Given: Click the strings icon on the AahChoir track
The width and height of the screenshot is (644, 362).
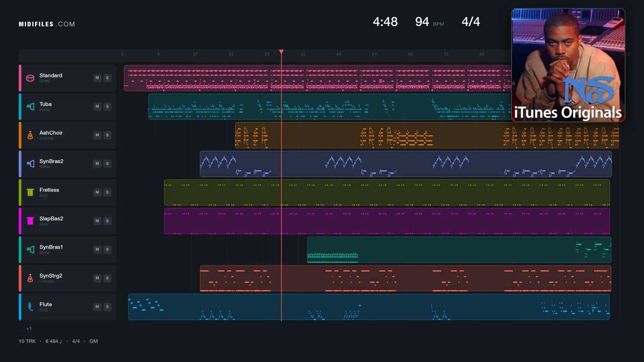Looking at the screenshot, I should 30,135.
